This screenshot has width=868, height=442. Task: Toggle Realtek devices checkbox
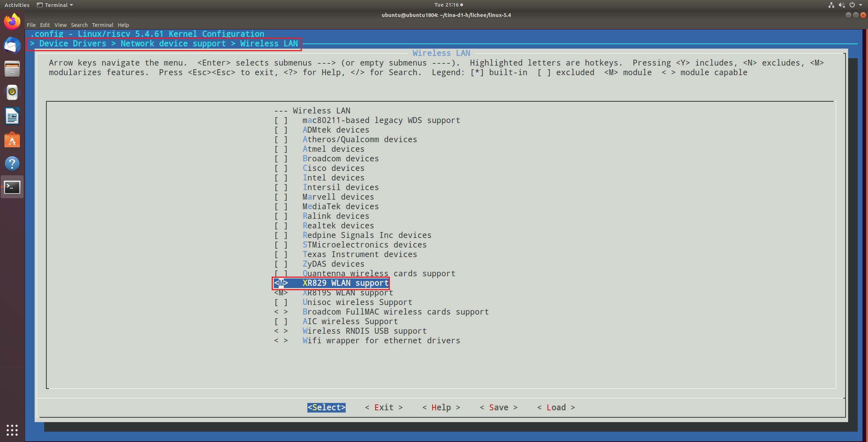(281, 226)
